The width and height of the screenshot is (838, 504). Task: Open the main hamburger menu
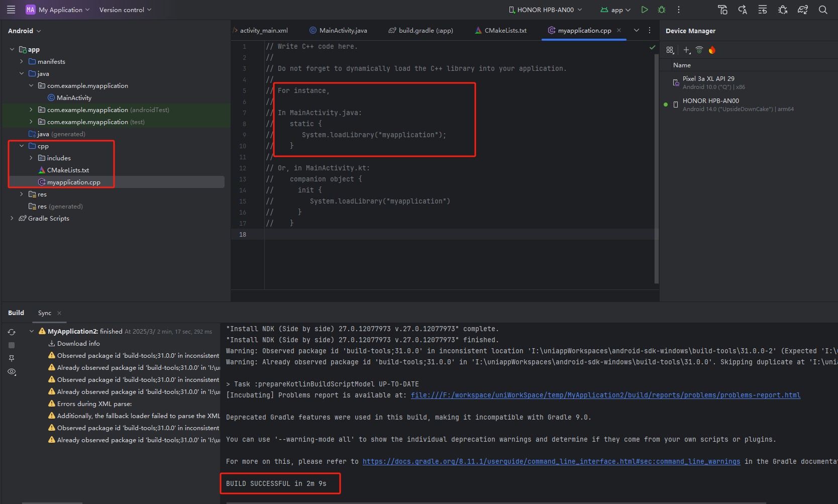pyautogui.click(x=11, y=10)
